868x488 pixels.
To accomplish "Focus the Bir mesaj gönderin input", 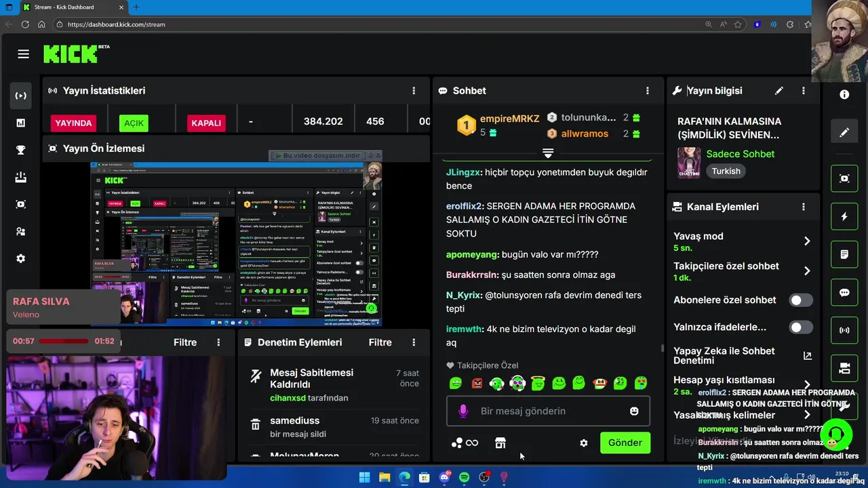I will (x=548, y=411).
